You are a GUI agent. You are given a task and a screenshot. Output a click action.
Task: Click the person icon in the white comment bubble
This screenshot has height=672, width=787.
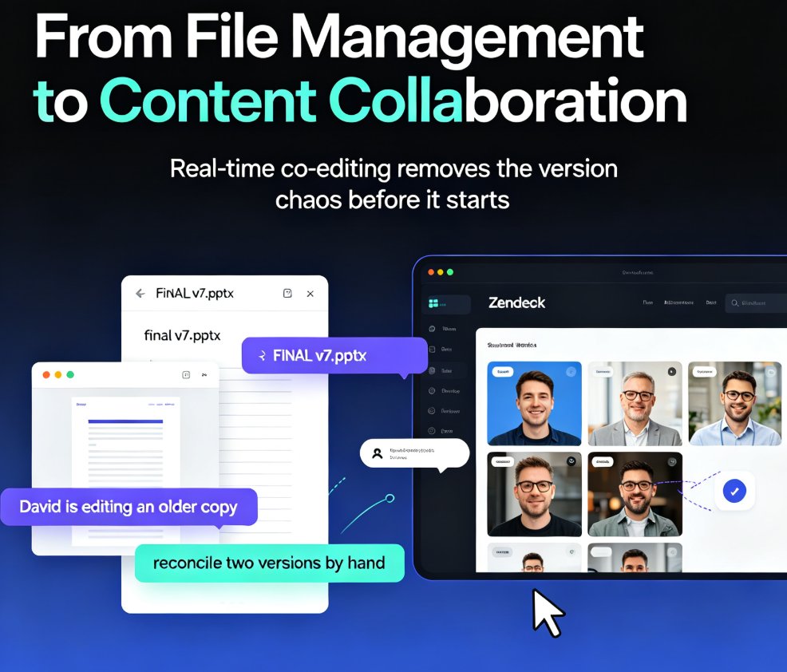point(377,453)
